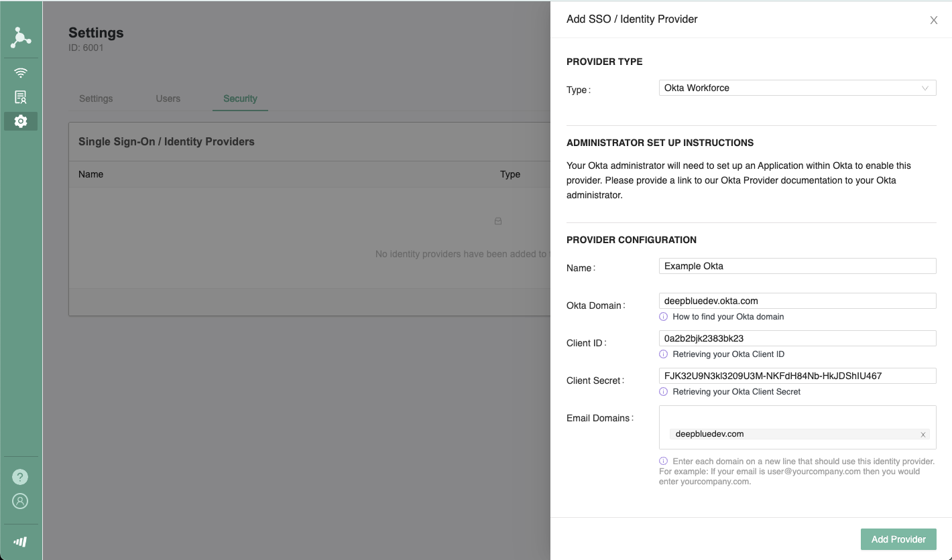The height and width of the screenshot is (560, 952).
Task: Open the wifi networks sidebar icon
Action: (x=21, y=72)
